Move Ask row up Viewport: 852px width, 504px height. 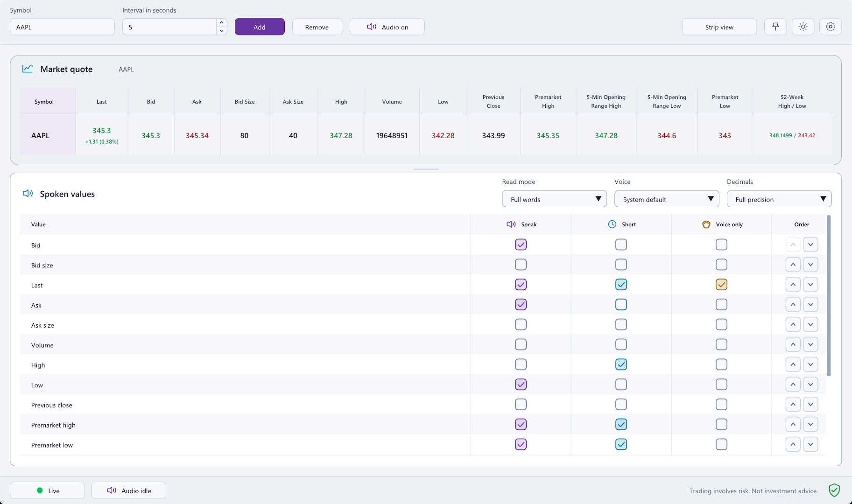(793, 305)
